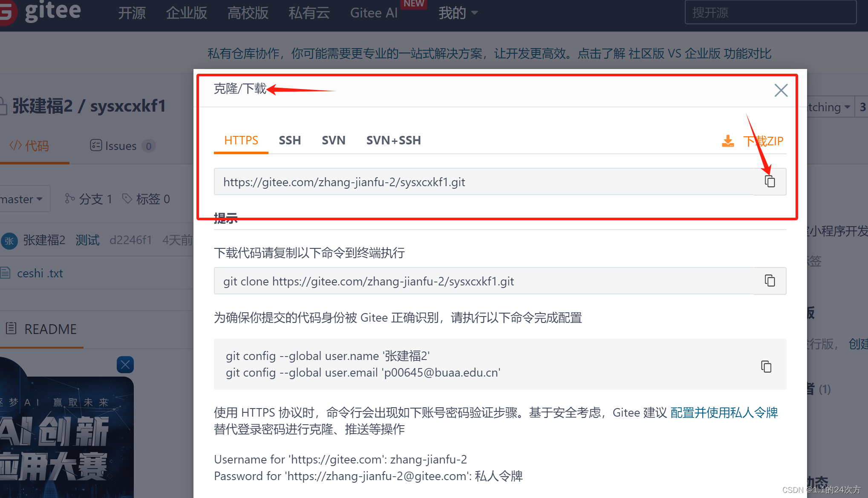Switch to the SSH tab

290,141
